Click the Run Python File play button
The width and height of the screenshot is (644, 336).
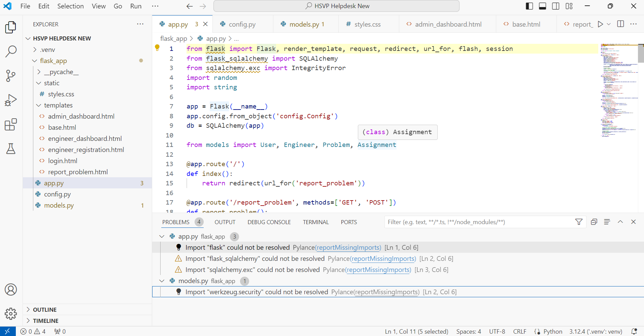click(x=600, y=24)
